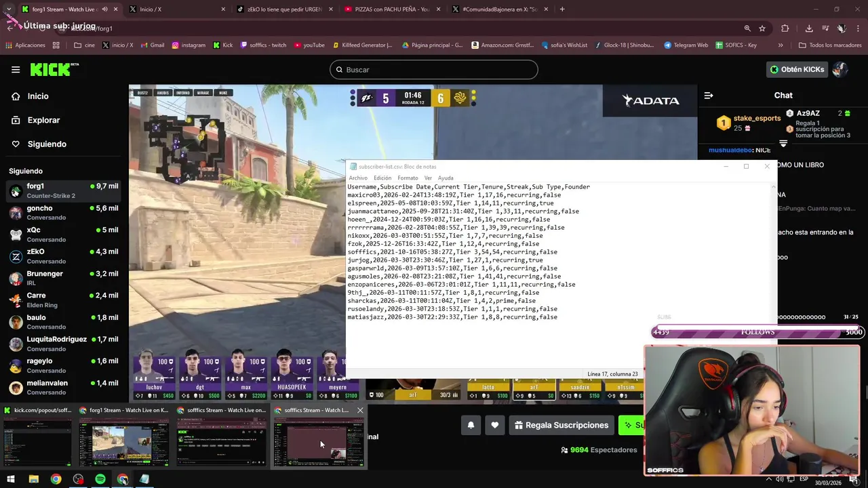Open the Kick hamburger menu
Image resolution: width=868 pixels, height=488 pixels.
pos(16,70)
